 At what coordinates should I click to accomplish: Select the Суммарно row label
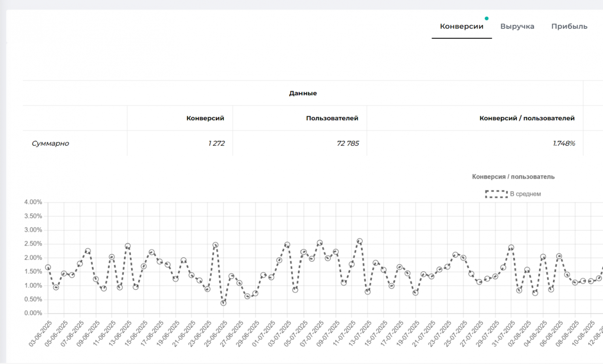point(51,143)
